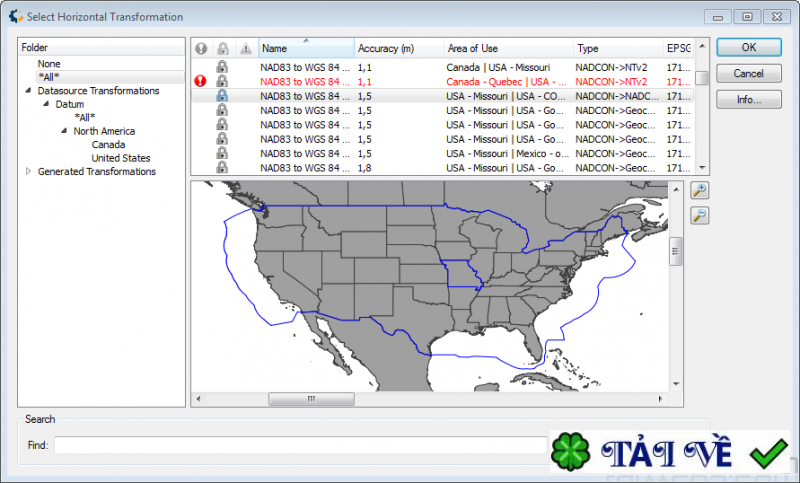The width and height of the screenshot is (800, 483).
Task: Click the Missouri state outline on the map
Action: 462,274
